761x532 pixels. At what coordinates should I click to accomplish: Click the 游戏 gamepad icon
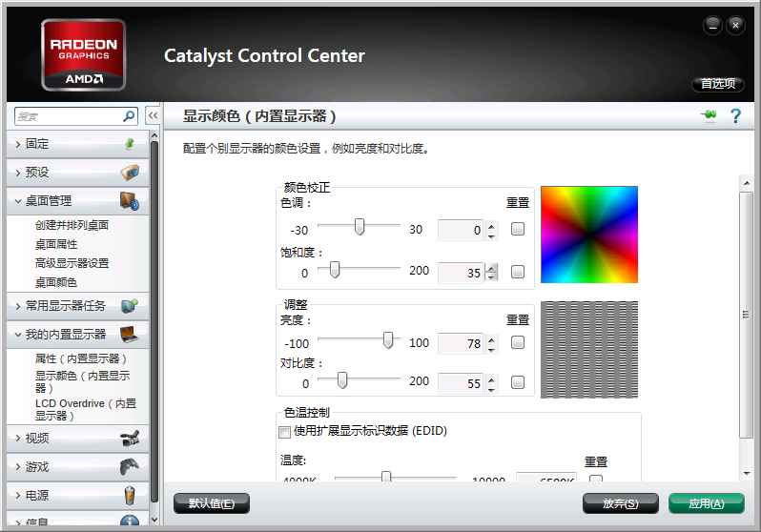pyautogui.click(x=130, y=466)
